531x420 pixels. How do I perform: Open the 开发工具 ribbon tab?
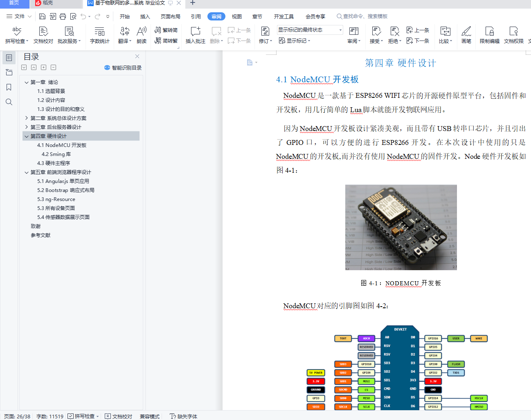tap(284, 16)
